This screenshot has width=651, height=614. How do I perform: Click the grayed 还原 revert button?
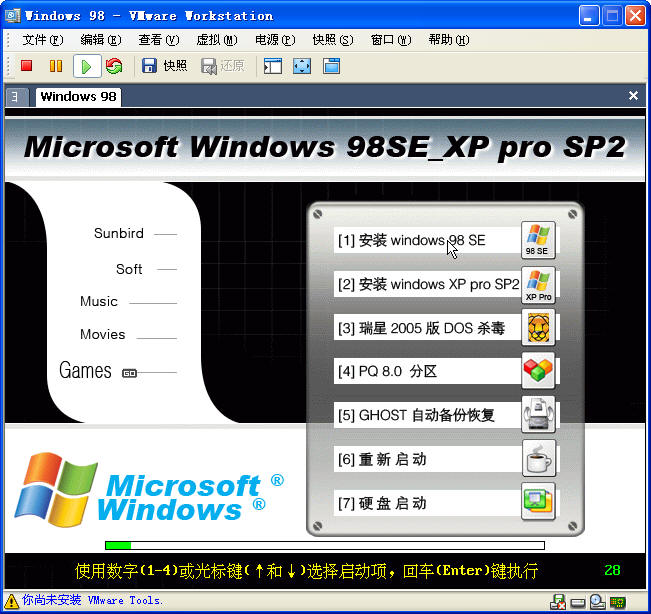(223, 66)
